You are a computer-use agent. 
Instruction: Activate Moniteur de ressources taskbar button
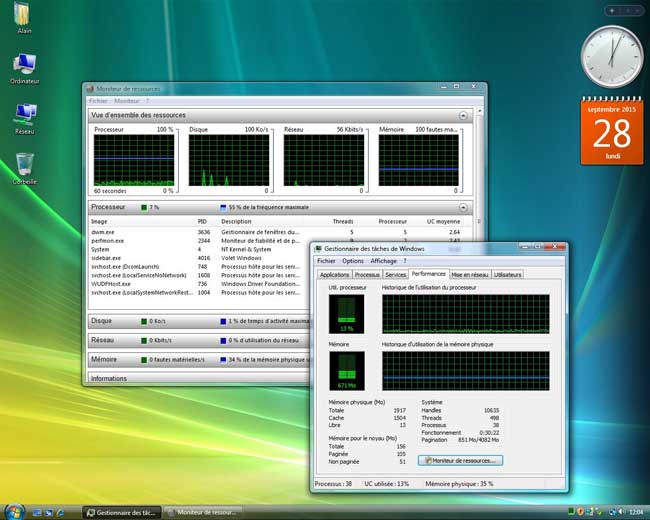[204, 513]
